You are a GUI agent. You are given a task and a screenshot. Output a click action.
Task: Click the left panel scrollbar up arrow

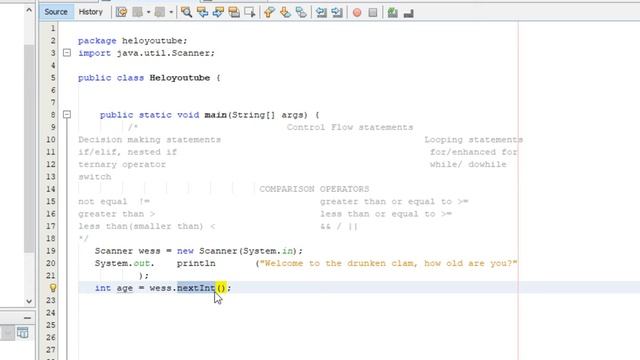tap(29, 10)
